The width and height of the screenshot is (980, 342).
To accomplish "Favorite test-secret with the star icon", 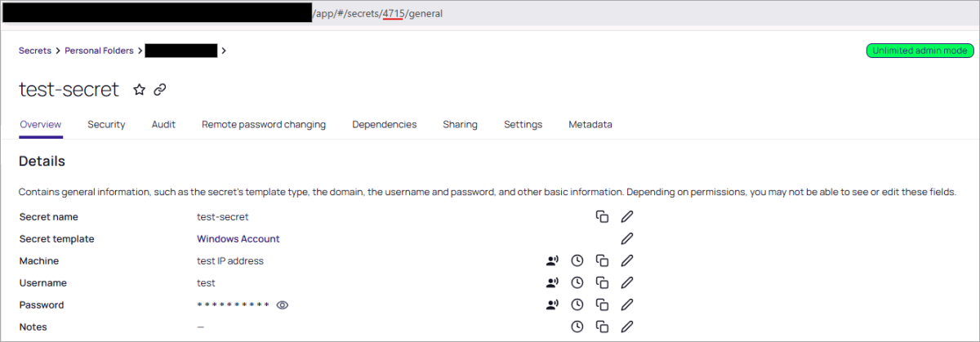I will click(x=139, y=90).
